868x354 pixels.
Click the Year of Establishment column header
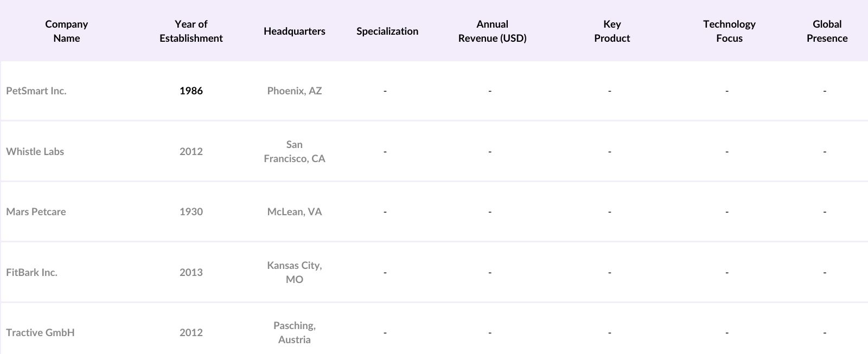[191, 31]
